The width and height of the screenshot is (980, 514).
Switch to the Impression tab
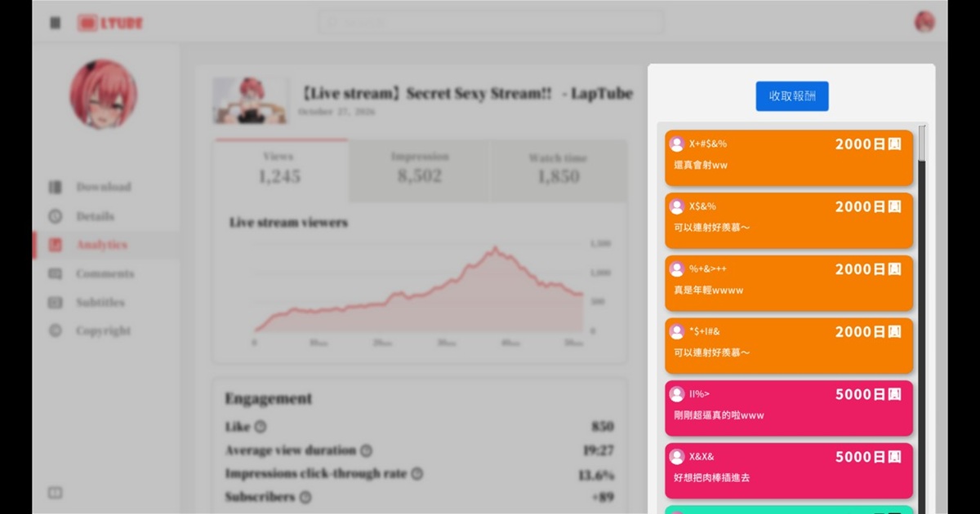pyautogui.click(x=419, y=170)
